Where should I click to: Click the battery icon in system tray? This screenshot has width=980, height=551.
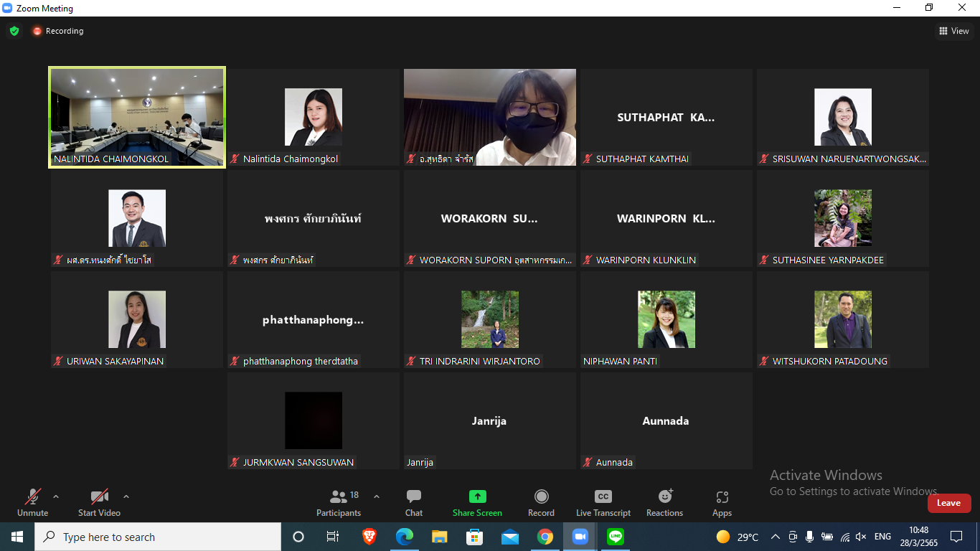(x=827, y=537)
